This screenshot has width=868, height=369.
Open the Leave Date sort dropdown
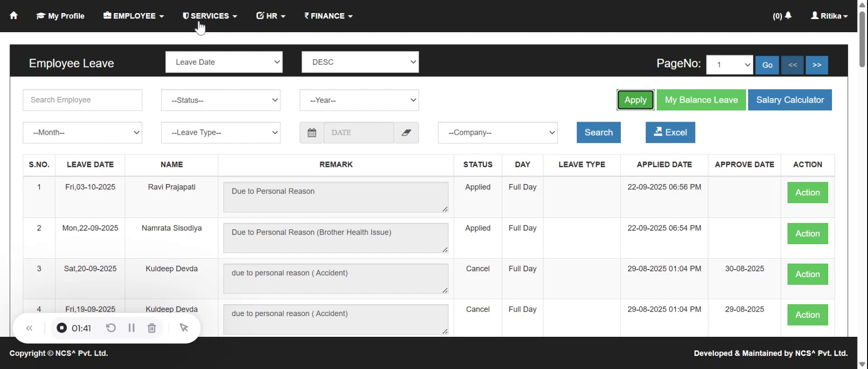tap(224, 62)
